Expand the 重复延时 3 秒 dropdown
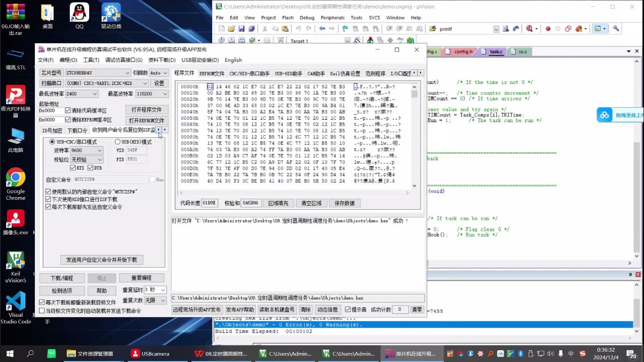This screenshot has height=362, width=644. coord(163,290)
